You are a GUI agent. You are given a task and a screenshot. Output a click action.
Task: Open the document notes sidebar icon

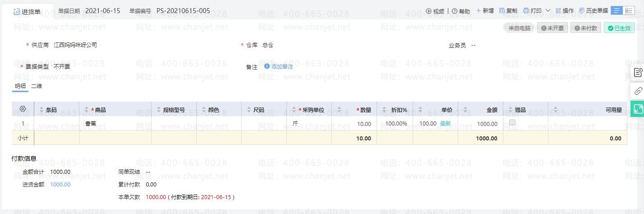tap(638, 73)
